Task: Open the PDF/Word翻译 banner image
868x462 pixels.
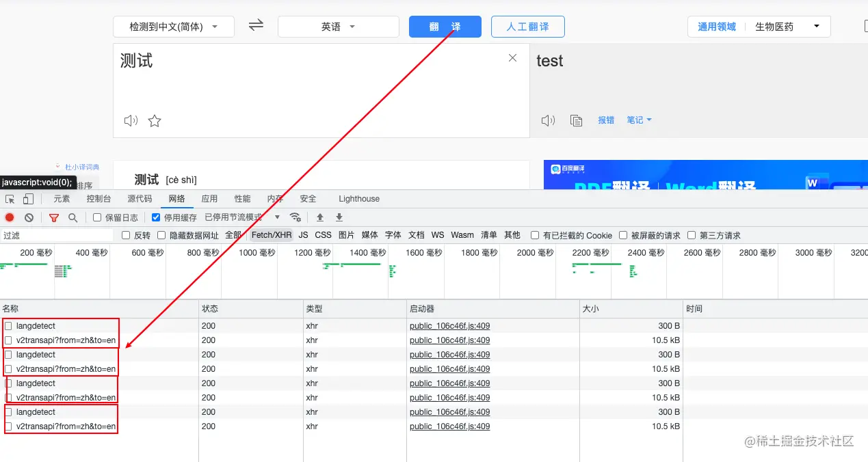Action: click(x=705, y=175)
